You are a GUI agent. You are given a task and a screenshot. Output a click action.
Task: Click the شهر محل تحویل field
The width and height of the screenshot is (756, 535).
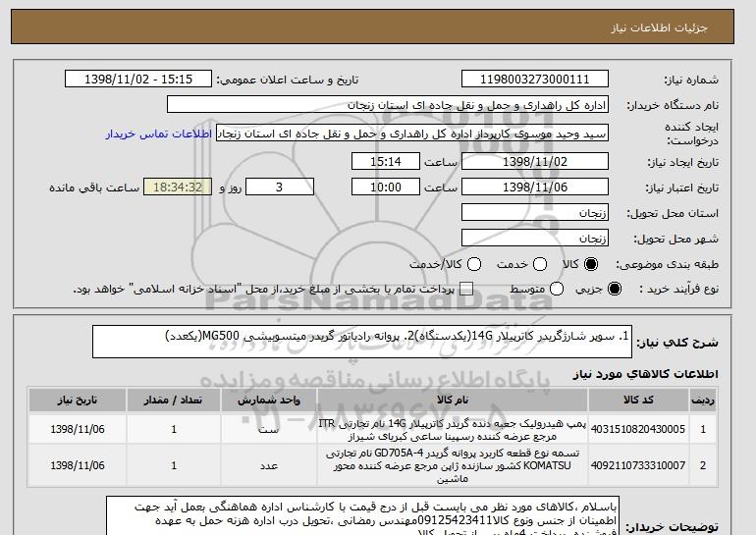coord(535,239)
